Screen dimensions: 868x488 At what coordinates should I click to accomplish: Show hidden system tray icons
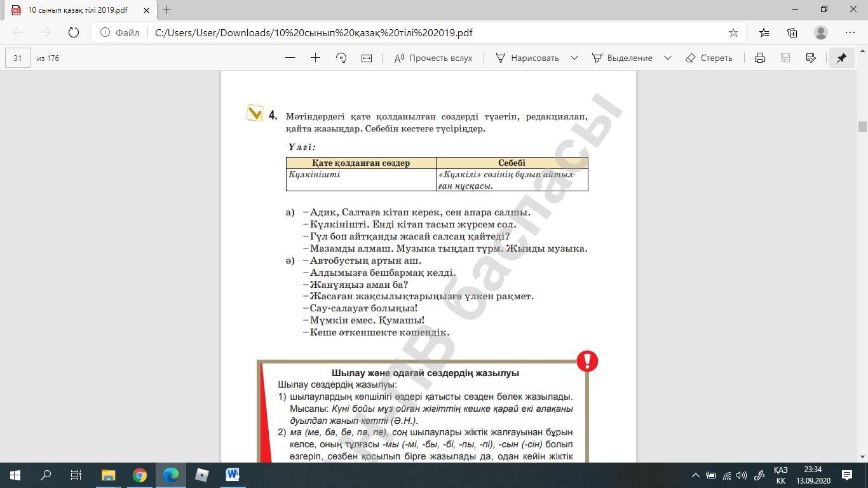point(696,475)
